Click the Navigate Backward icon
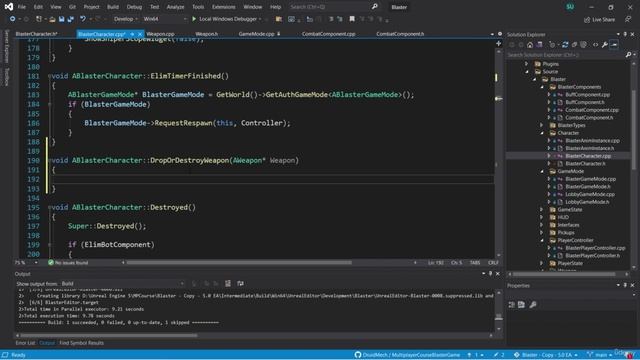 (13, 19)
